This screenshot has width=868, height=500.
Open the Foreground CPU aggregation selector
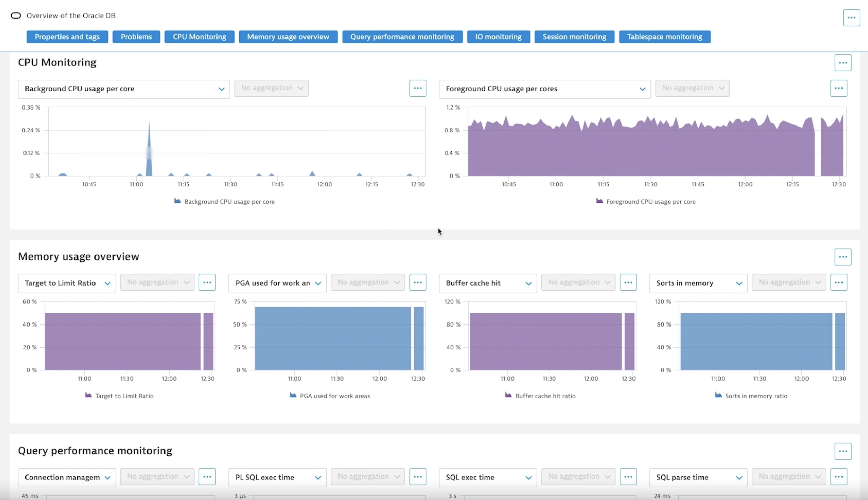692,88
